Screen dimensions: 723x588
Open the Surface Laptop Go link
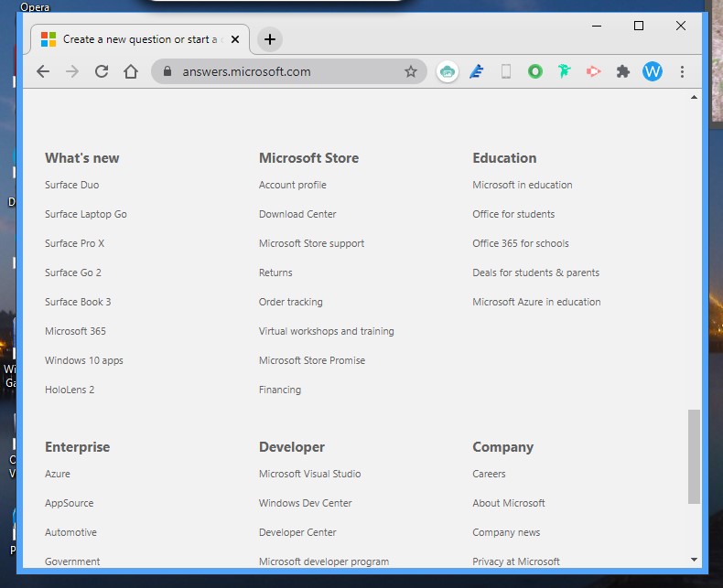(86, 214)
